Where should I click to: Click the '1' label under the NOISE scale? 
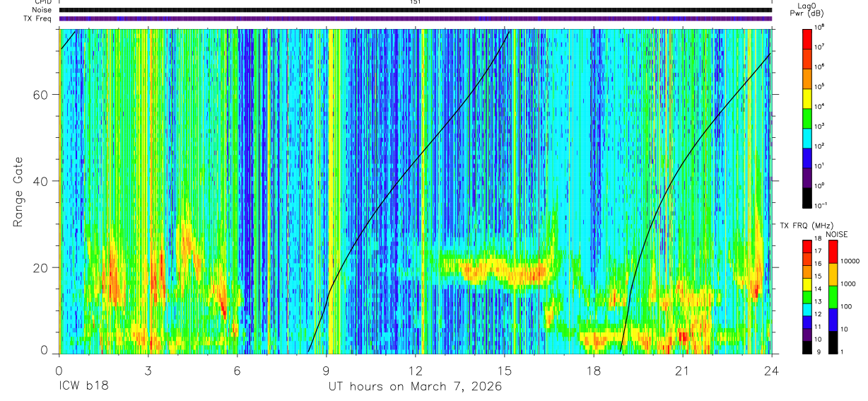(842, 352)
